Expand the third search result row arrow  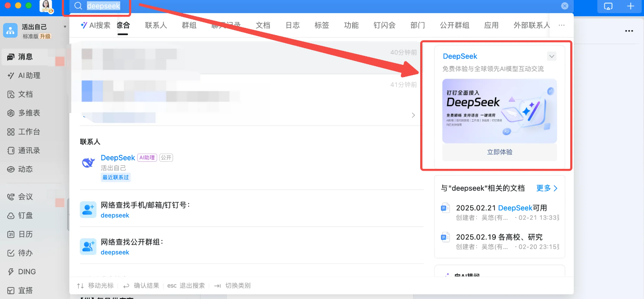point(413,115)
